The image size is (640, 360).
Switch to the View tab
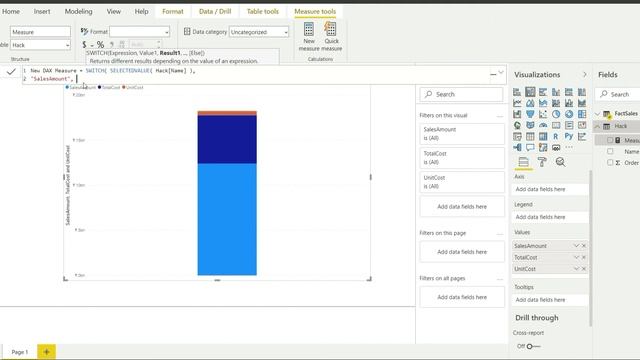pos(113,11)
